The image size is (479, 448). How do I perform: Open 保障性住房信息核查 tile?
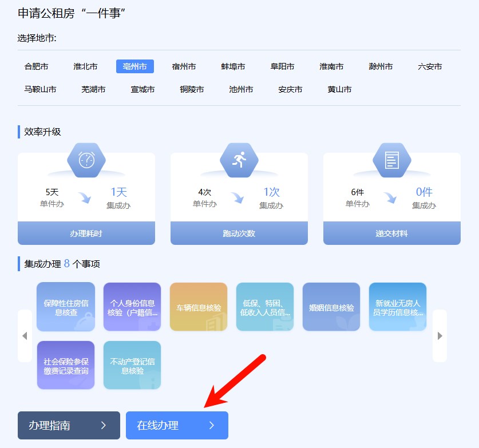click(x=66, y=307)
